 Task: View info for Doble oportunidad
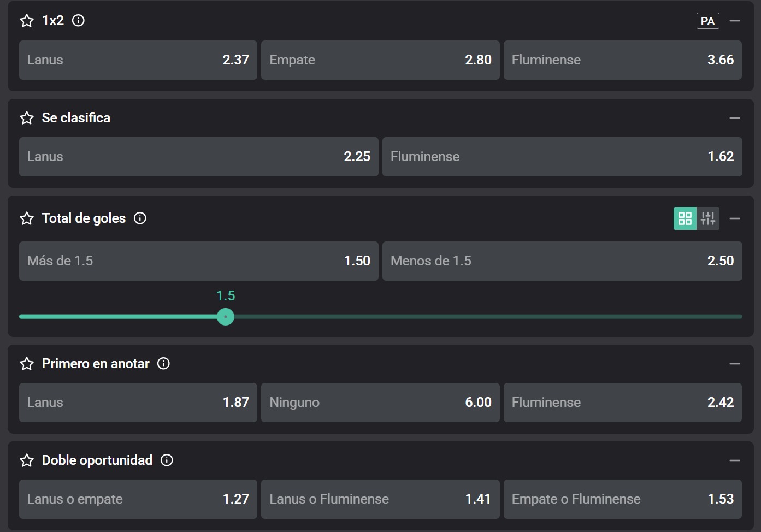point(167,460)
